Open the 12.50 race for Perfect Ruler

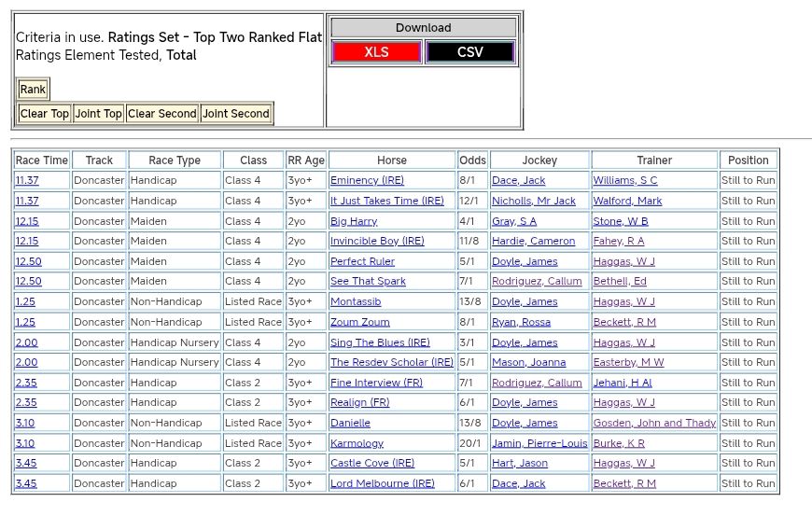pos(28,262)
